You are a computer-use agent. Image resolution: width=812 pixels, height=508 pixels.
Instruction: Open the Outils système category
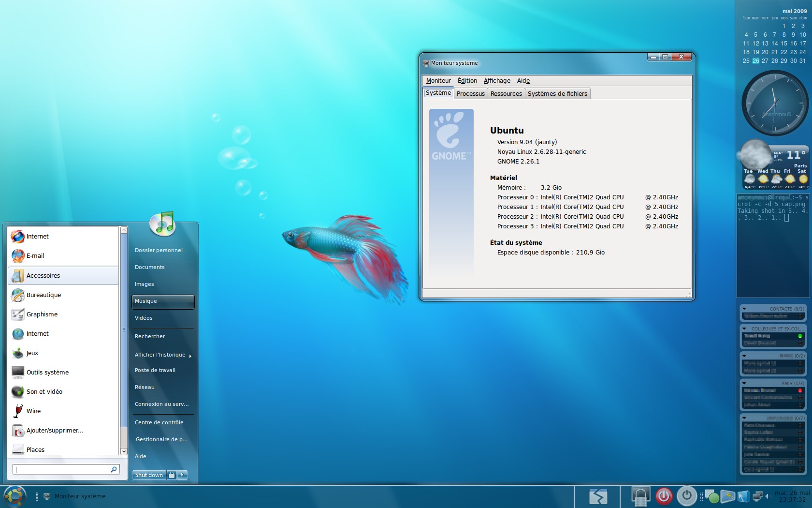[x=63, y=372]
